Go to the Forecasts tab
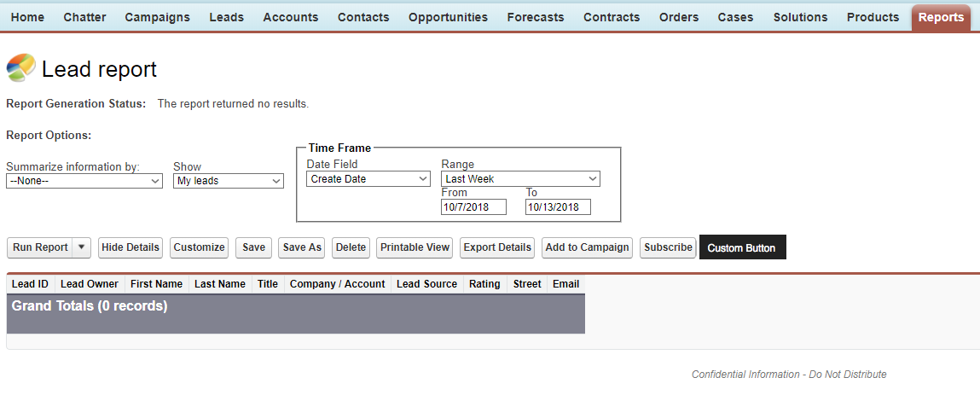The image size is (980, 401). [535, 17]
